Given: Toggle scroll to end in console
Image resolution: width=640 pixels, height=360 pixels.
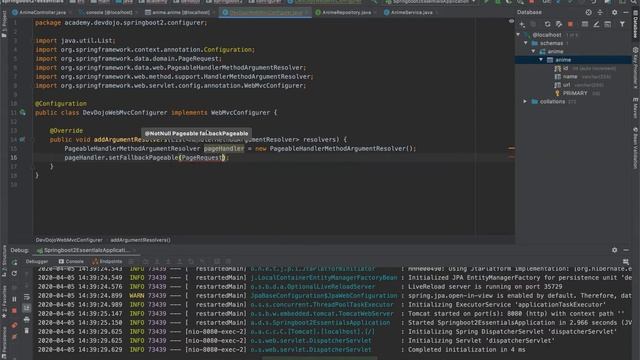Looking at the screenshot, I should 27,308.
